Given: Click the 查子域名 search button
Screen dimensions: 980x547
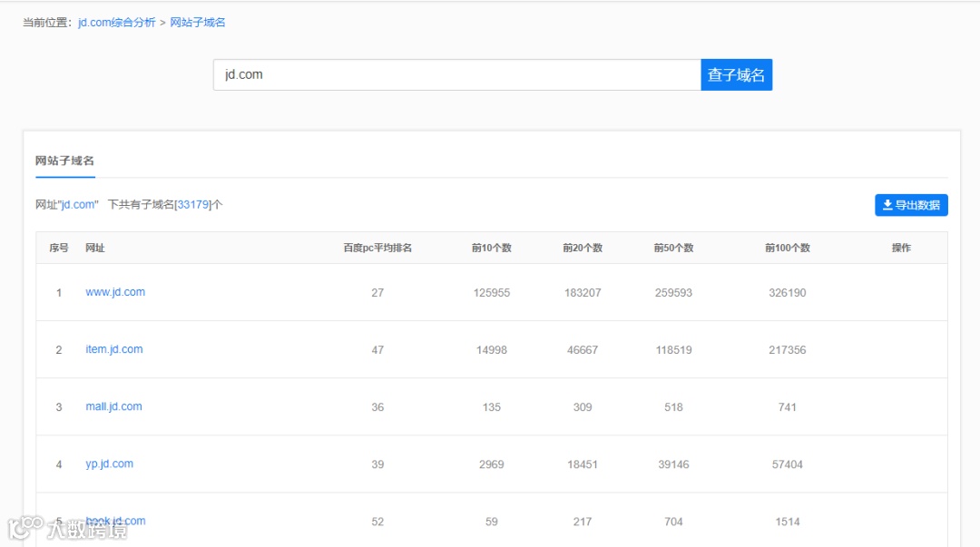Looking at the screenshot, I should [x=736, y=75].
